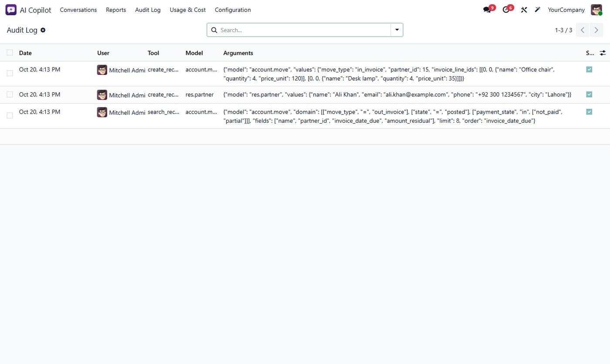Sort by the Date column header

click(x=25, y=53)
